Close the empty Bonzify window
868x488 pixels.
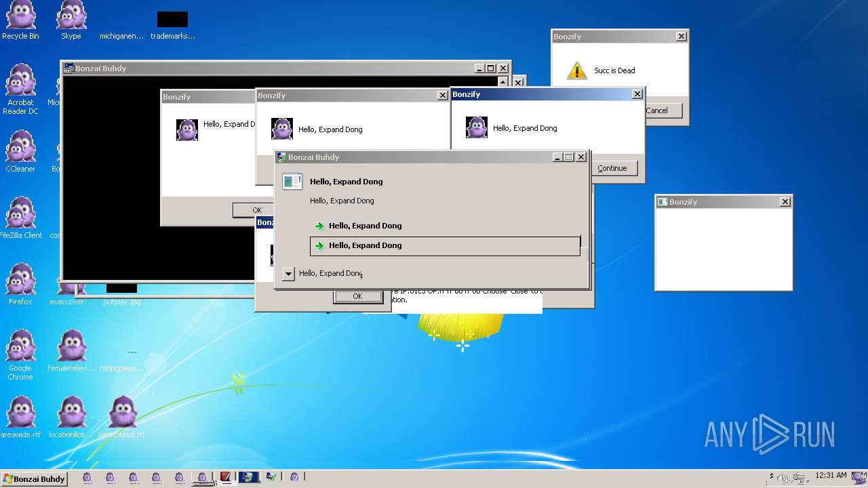tap(785, 202)
